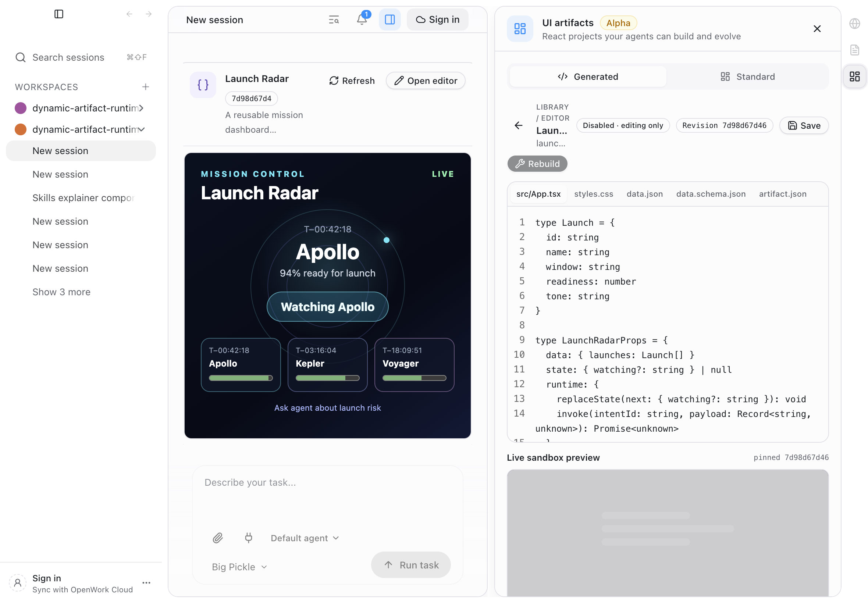Select the Voyager launch card

point(414,365)
